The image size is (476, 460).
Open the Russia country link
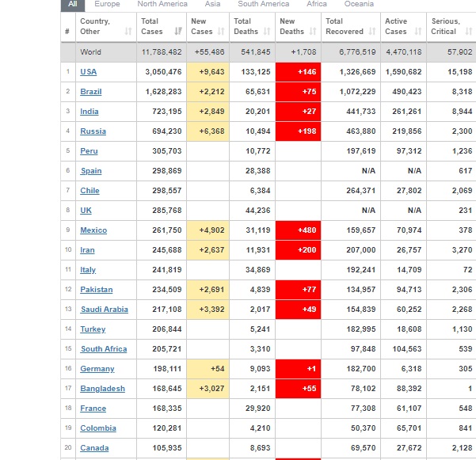pyautogui.click(x=93, y=131)
